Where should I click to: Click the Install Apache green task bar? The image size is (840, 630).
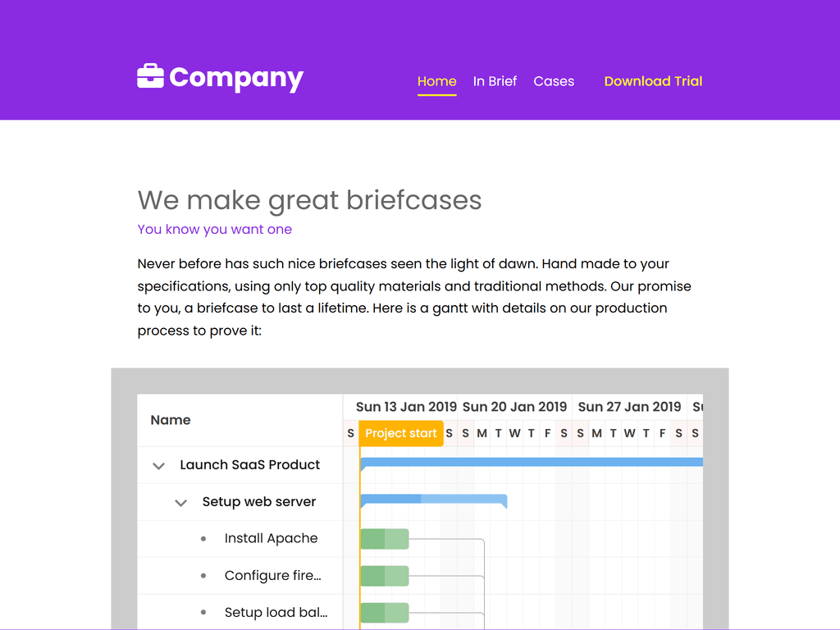tap(384, 539)
